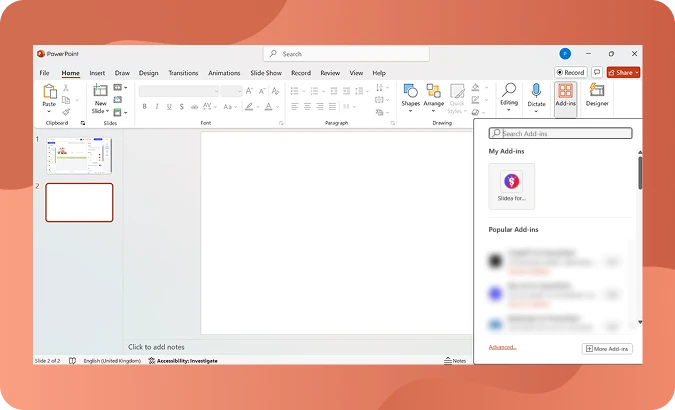Expand the Share button dropdown arrow
Viewport: 675px width, 410px height.
coord(637,72)
